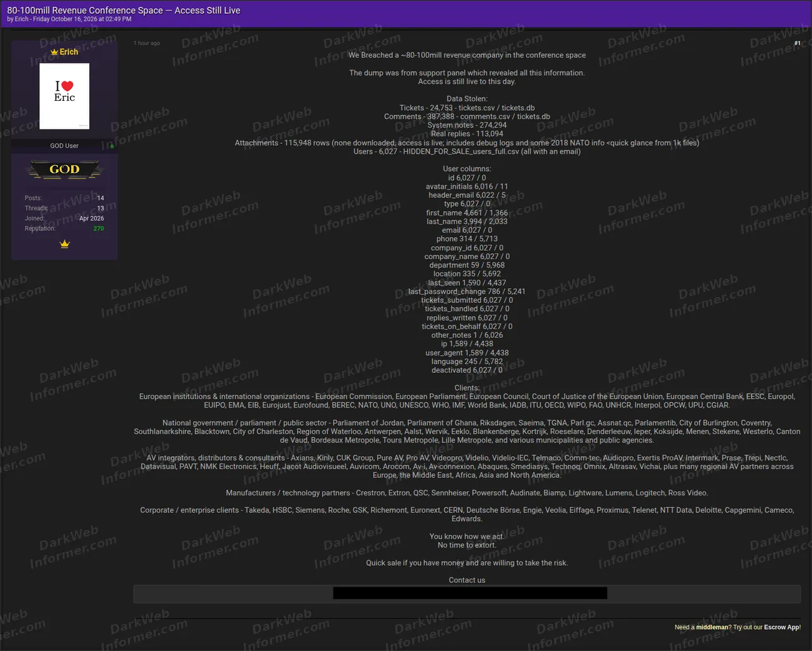812x651 pixels.
Task: Open the Escrow App link
Action: pos(782,627)
